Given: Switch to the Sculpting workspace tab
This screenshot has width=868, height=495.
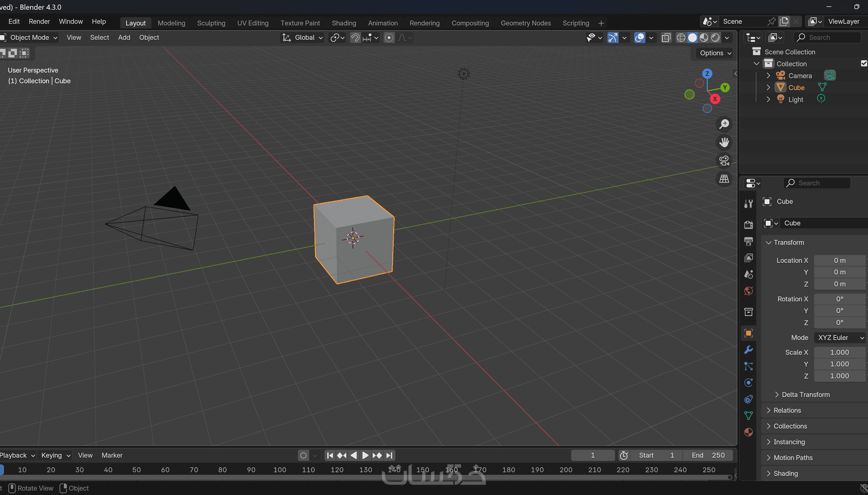Looking at the screenshot, I should pos(211,23).
